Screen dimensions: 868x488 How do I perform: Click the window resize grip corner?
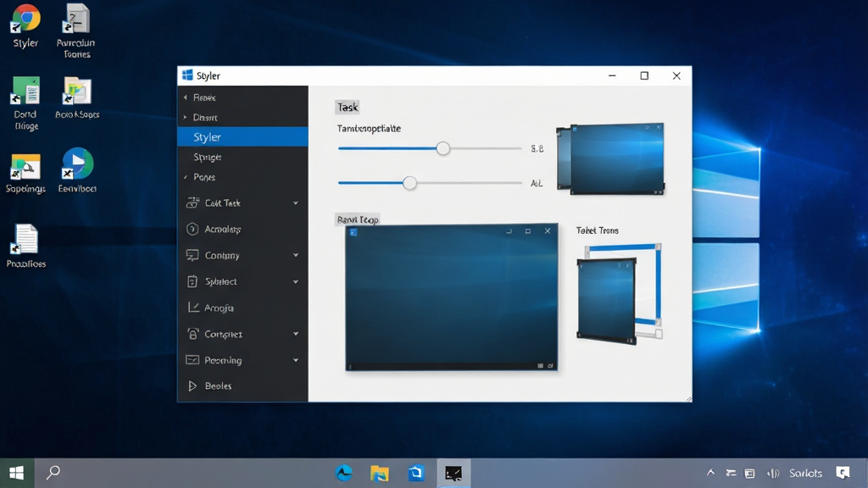(688, 398)
